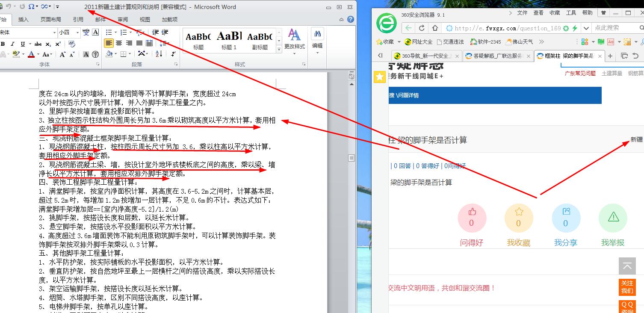Click Home icon in 360 browser
Screen dimensions: 644x313
click(435, 28)
